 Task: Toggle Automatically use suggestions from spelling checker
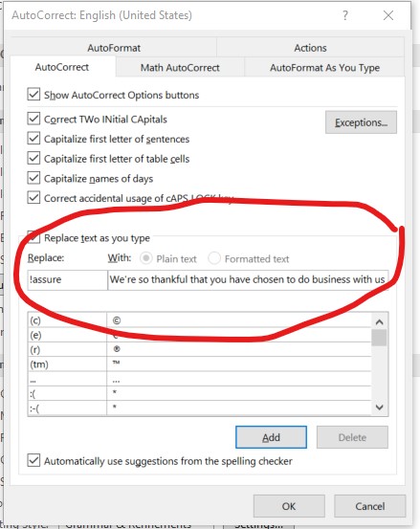(x=33, y=460)
